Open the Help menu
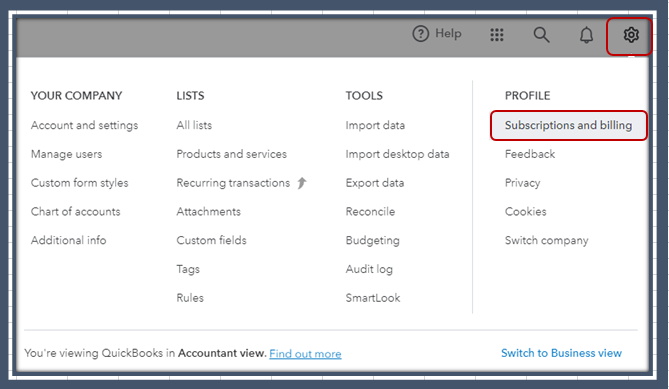The width and height of the screenshot is (669, 389). coord(437,34)
